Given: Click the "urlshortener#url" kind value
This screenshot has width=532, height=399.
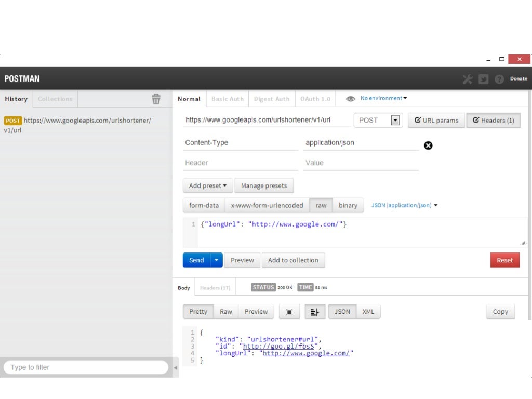Looking at the screenshot, I should click(283, 339).
